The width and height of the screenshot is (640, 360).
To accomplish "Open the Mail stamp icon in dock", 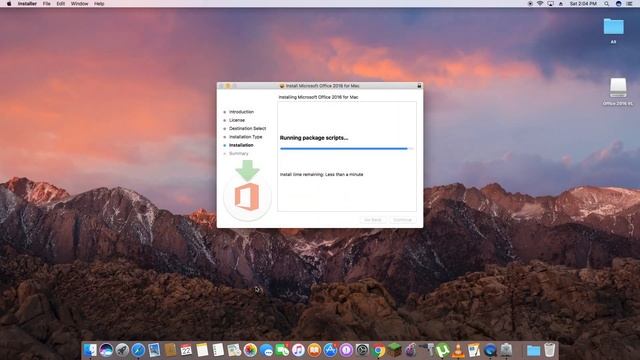I will pos(154,350).
